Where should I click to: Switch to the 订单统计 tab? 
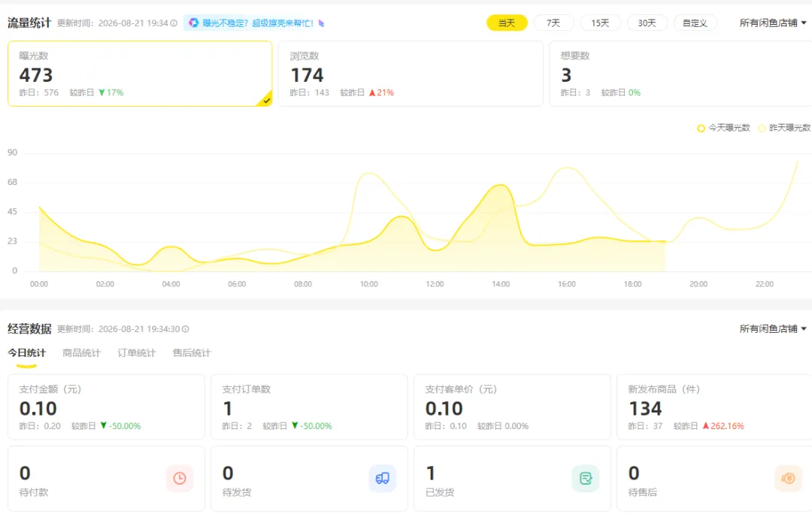[136, 353]
